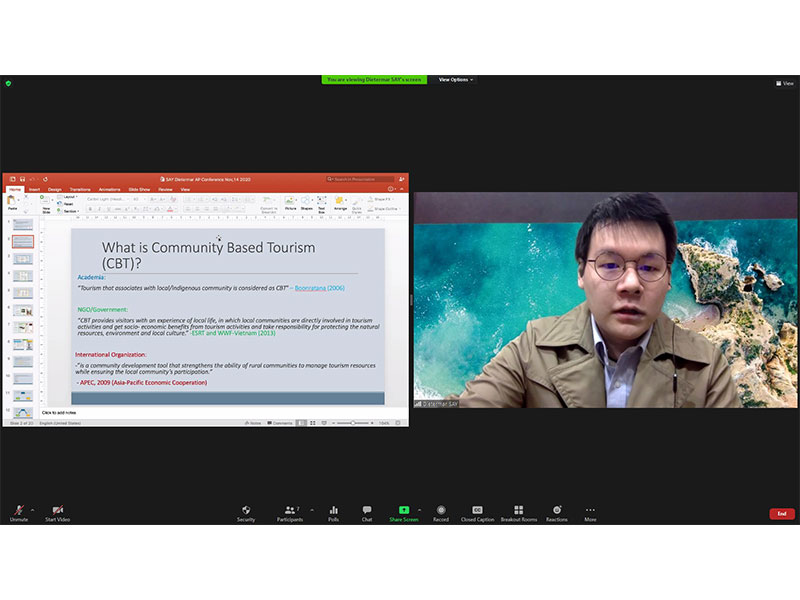
Task: Select the Slide Show ribbon tab
Action: [x=138, y=189]
